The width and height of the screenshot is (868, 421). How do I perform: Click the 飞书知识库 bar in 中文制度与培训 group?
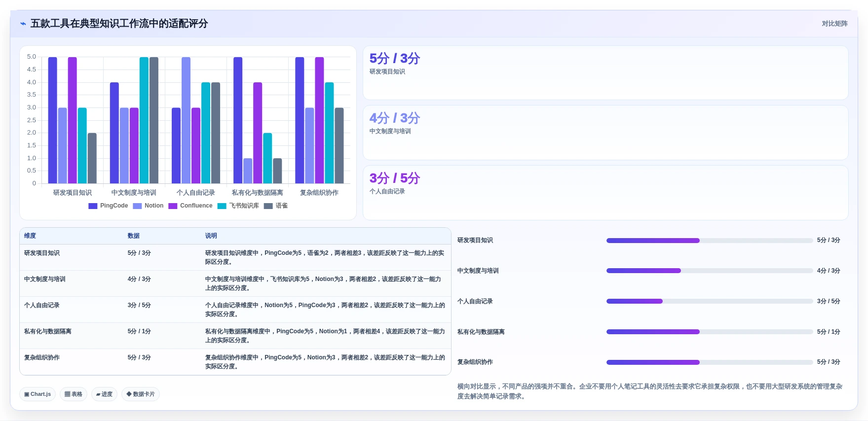pos(144,120)
